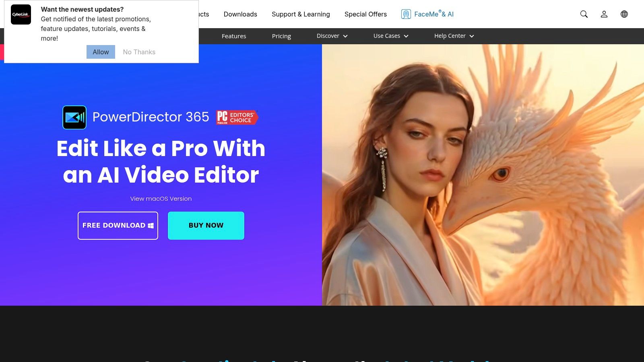The width and height of the screenshot is (644, 362).
Task: Allow update notifications
Action: click(x=101, y=52)
